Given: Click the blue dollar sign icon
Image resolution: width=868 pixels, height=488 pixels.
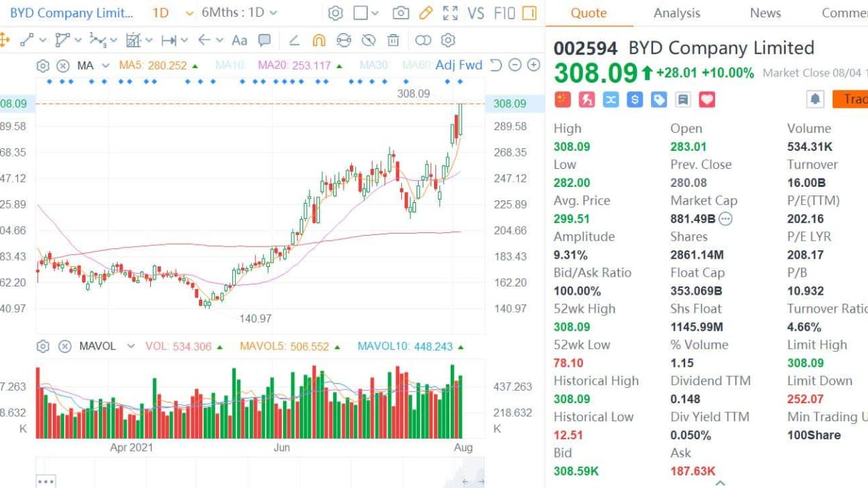Looking at the screenshot, I should click(634, 99).
